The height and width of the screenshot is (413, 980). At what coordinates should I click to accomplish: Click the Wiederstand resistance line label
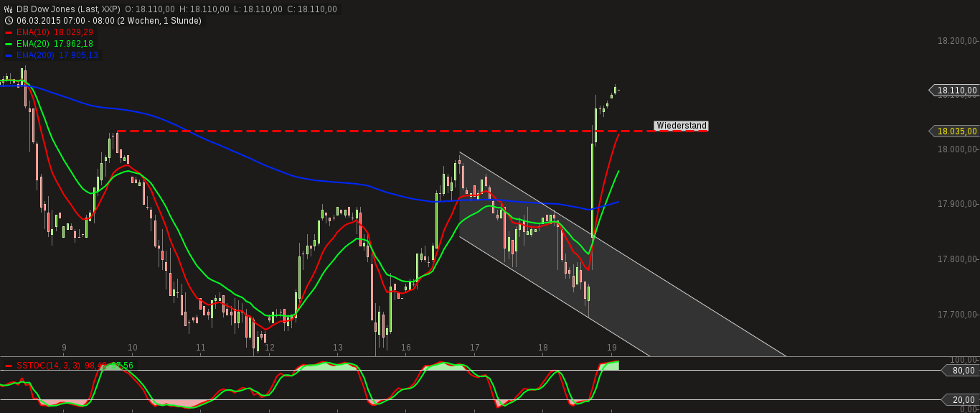pos(681,126)
